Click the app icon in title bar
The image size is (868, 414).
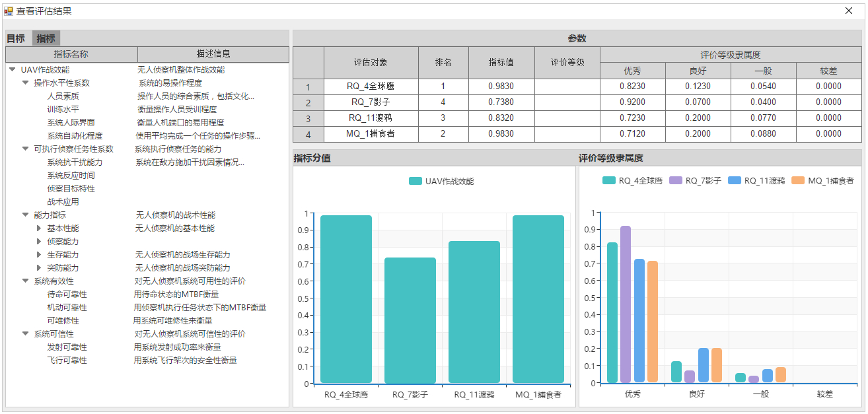coord(9,11)
